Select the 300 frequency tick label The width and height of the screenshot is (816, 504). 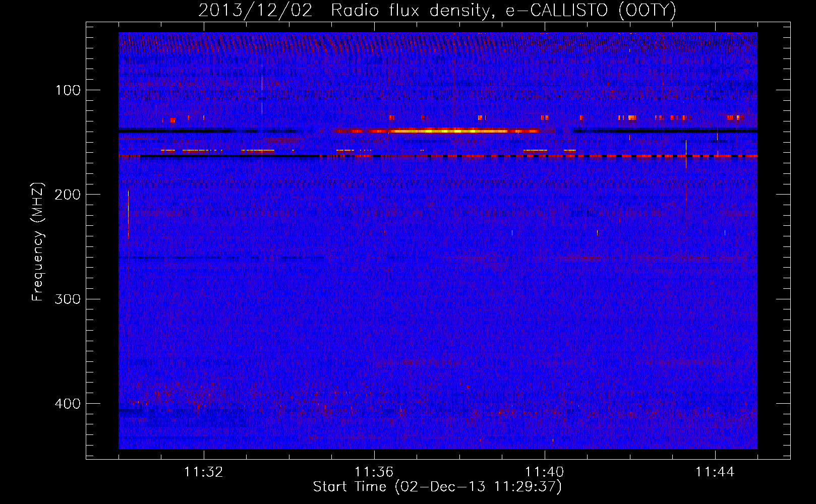coord(68,299)
